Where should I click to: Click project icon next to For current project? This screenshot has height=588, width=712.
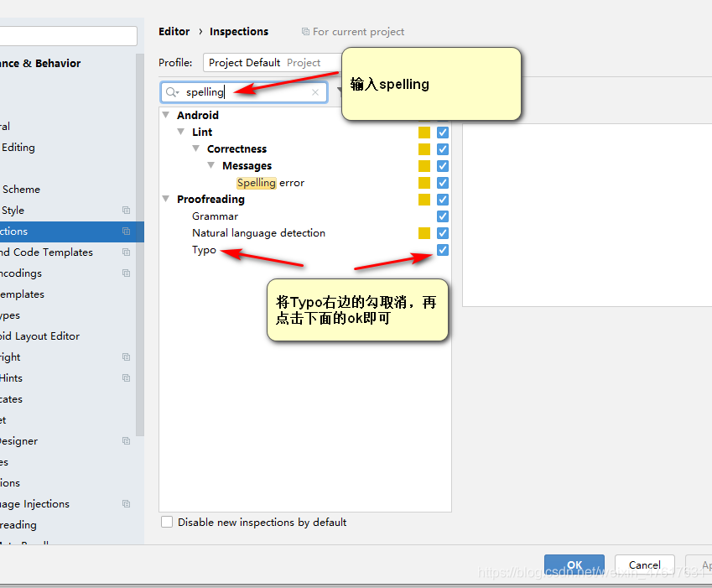(305, 31)
